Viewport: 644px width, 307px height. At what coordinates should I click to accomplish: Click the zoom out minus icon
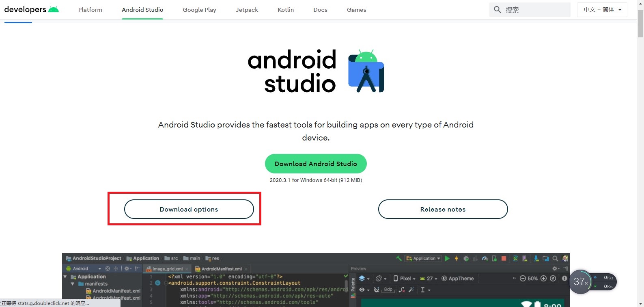point(523,279)
